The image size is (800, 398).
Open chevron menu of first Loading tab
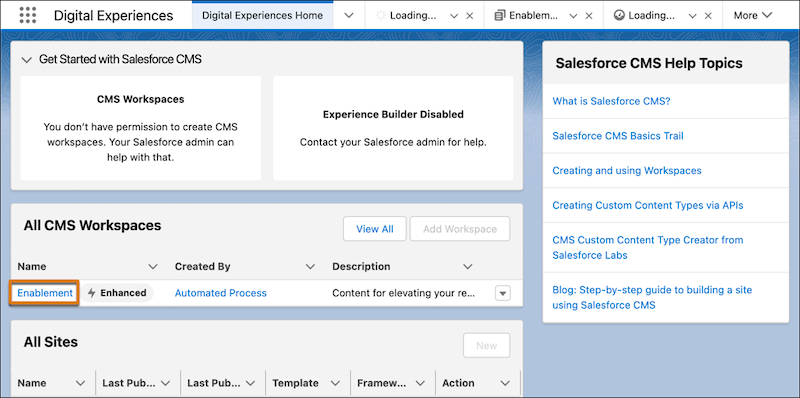(454, 16)
